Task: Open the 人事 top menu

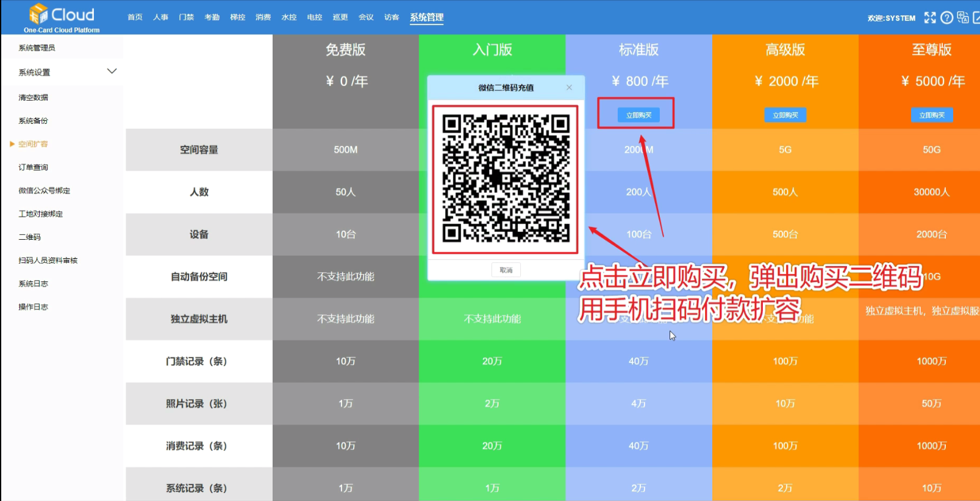Action: (x=160, y=17)
